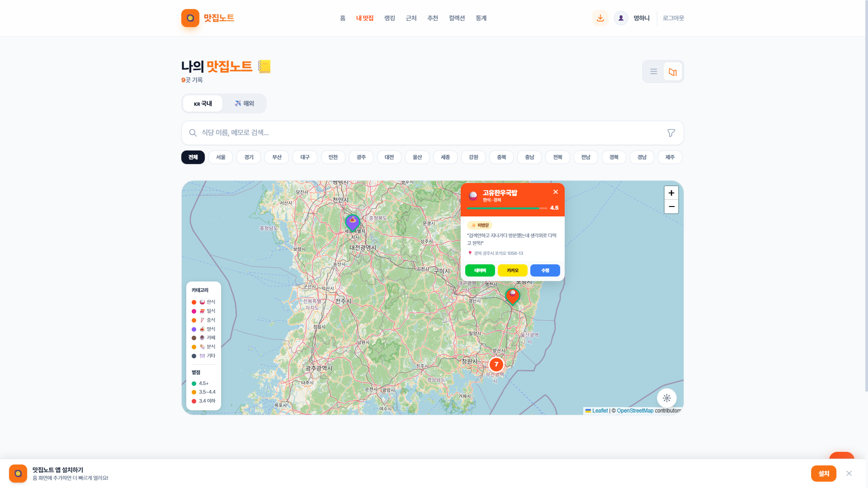Image resolution: width=868 pixels, height=488 pixels.
Task: Filter by 경기 region chip
Action: pyautogui.click(x=249, y=157)
